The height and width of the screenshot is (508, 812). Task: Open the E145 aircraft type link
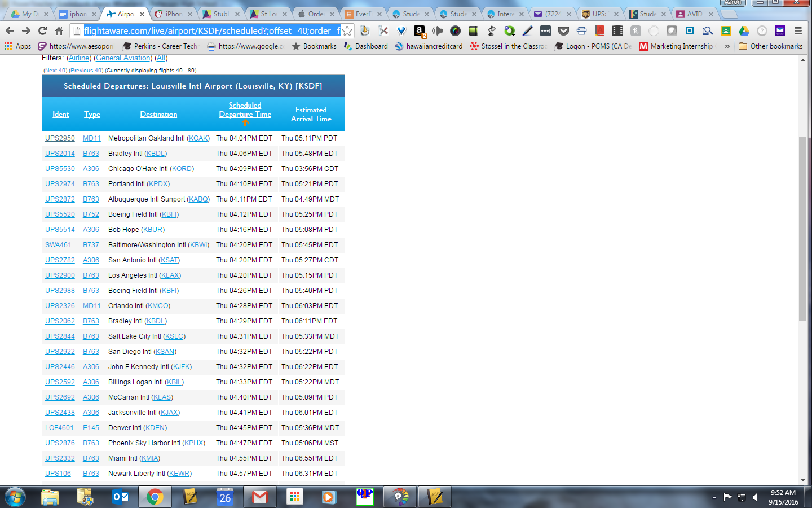pyautogui.click(x=91, y=427)
